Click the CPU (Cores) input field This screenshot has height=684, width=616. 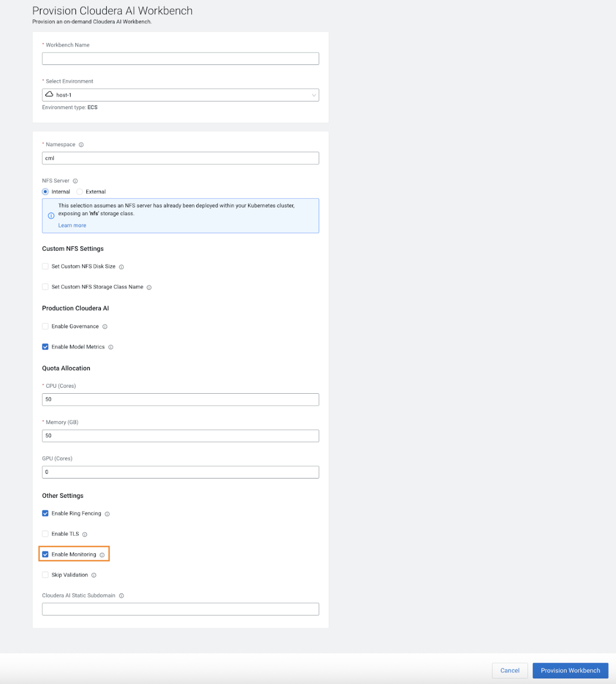click(x=180, y=399)
